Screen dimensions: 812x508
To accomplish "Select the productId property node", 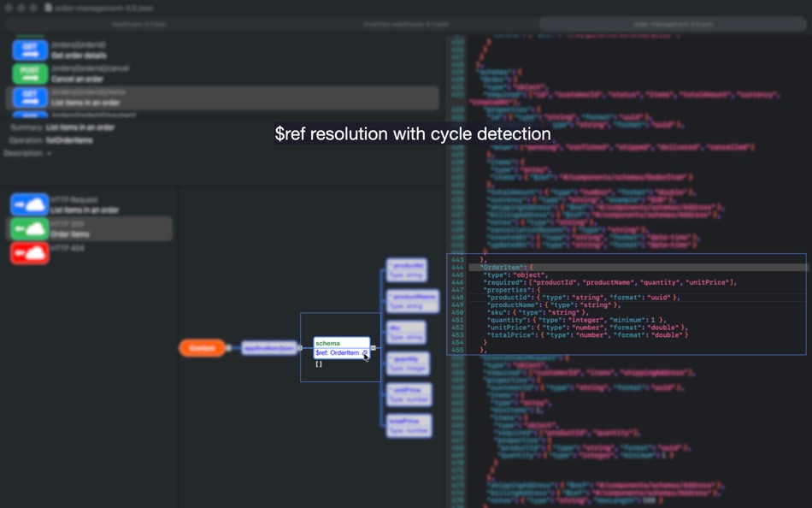I will pos(407,270).
